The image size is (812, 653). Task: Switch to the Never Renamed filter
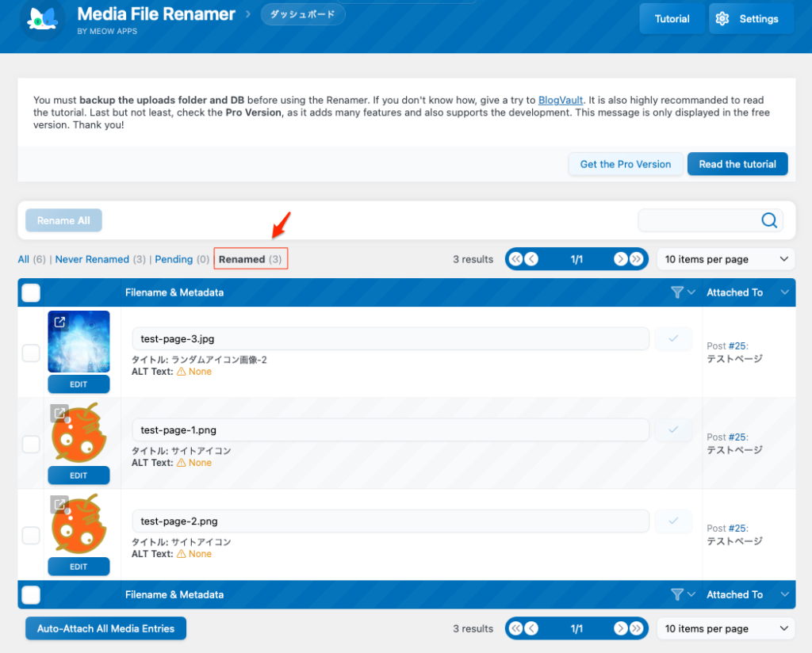[x=92, y=259]
